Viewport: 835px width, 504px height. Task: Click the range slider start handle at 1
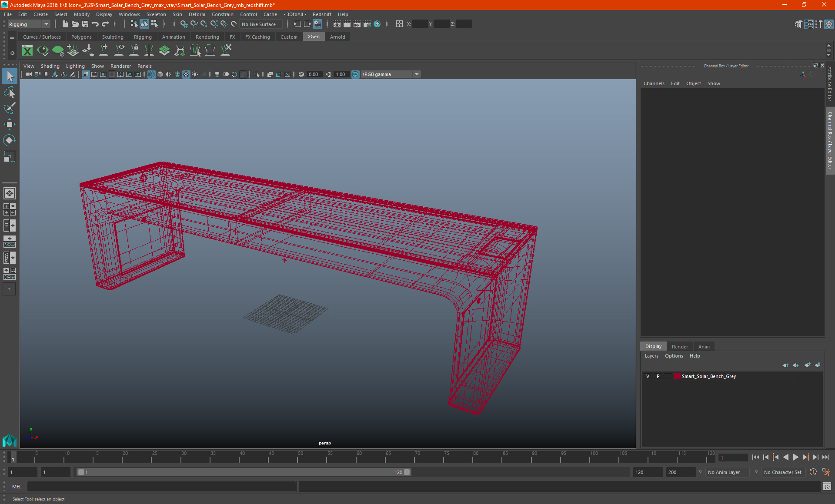tap(81, 472)
